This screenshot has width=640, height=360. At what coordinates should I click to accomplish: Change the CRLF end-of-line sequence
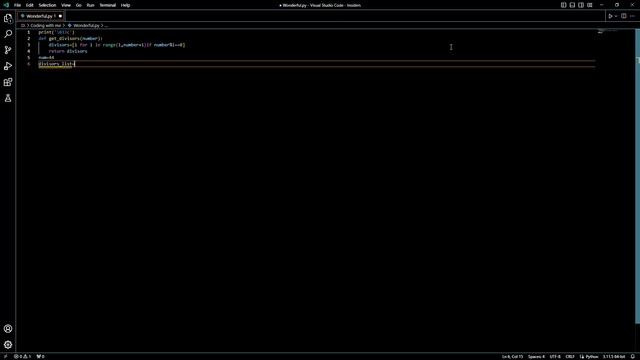(570, 356)
